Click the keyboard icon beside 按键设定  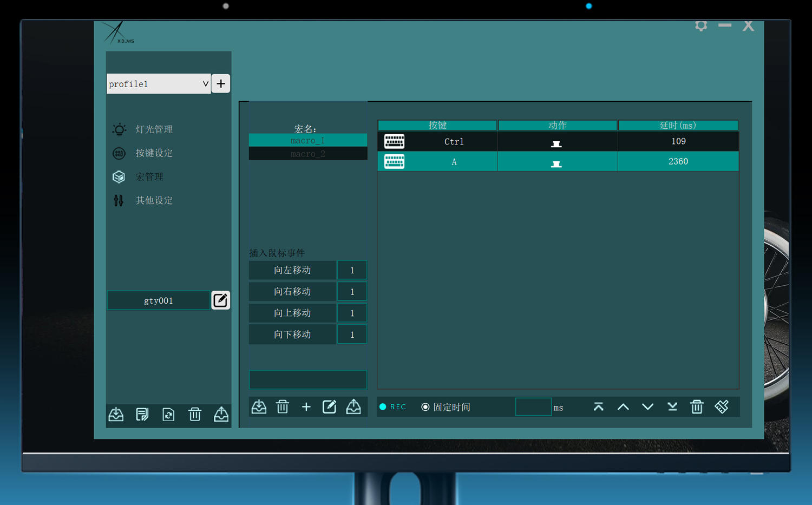(119, 153)
